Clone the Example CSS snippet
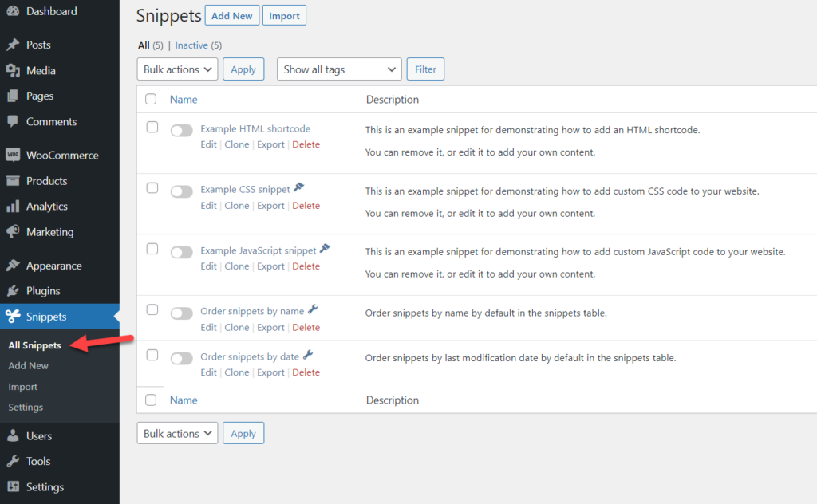Viewport: 817px width, 504px height. (x=236, y=206)
